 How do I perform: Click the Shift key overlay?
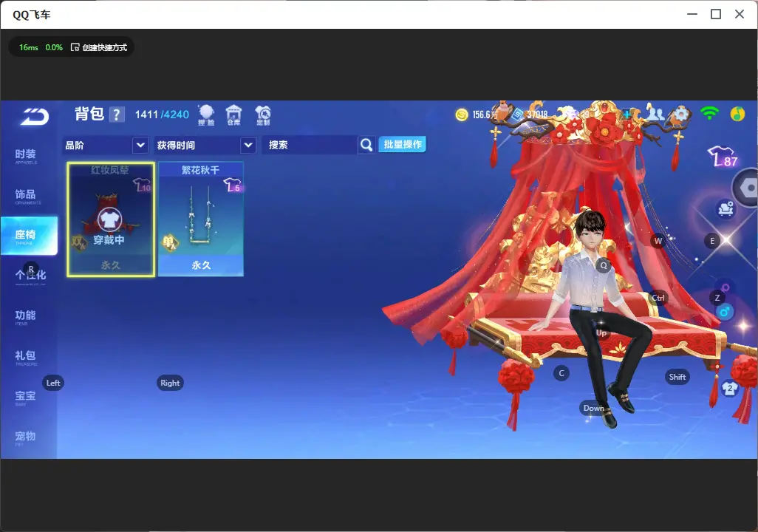coord(677,377)
